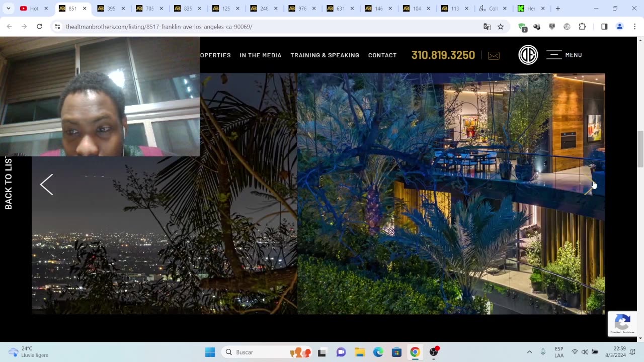
Task: Switch to the tab labeled 395
Action: click(x=107, y=9)
